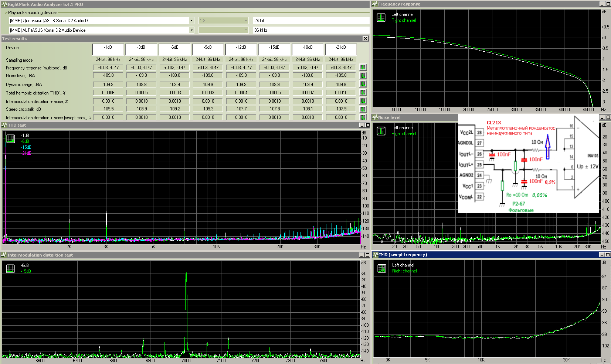Click RightMark Audio Analyzer title bar icon

4,4
